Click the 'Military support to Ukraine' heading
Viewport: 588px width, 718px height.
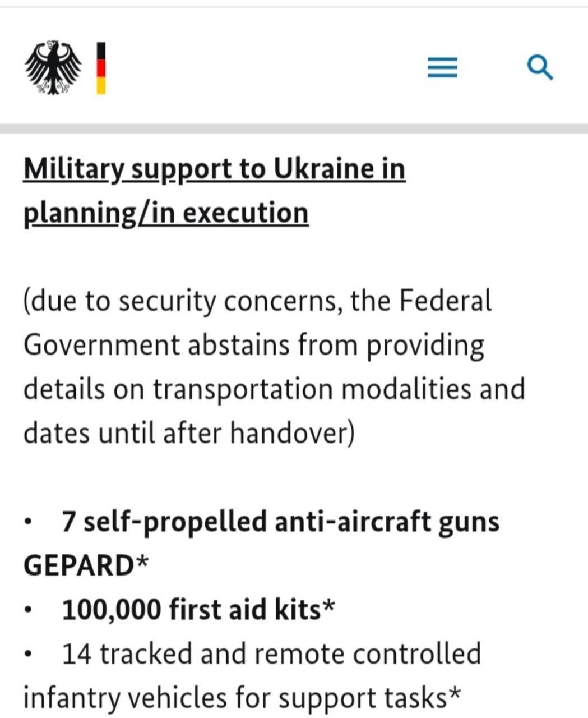point(214,169)
